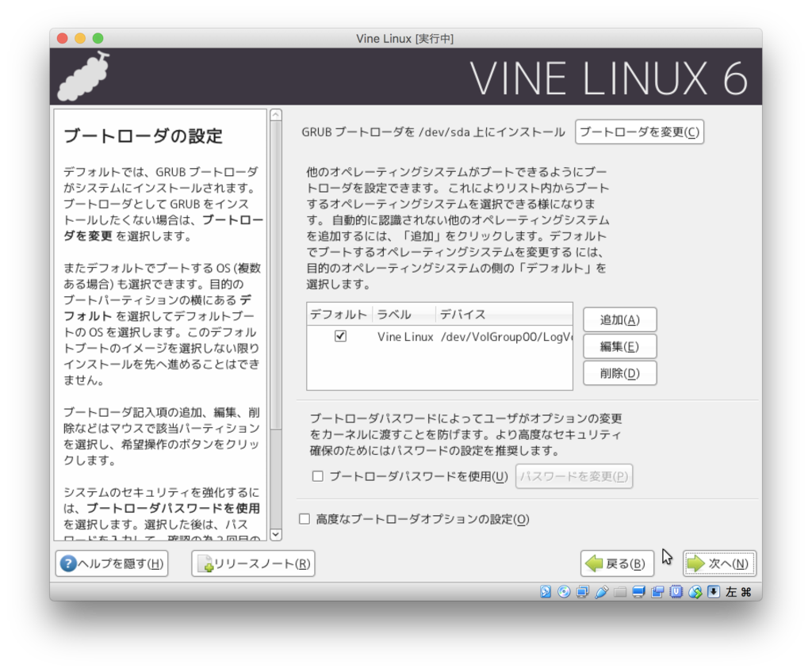Click the VirtualBox optical disc icon
This screenshot has width=812, height=672.
coord(564,592)
